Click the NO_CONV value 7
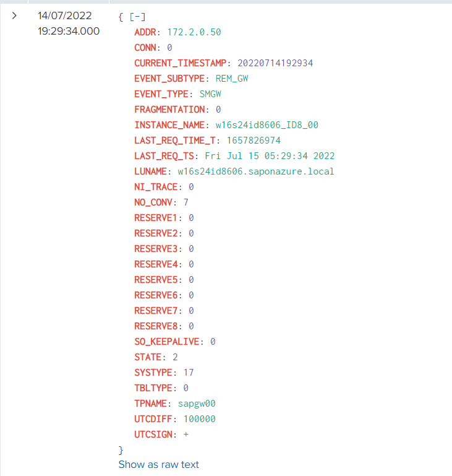452x476 pixels. tap(186, 202)
